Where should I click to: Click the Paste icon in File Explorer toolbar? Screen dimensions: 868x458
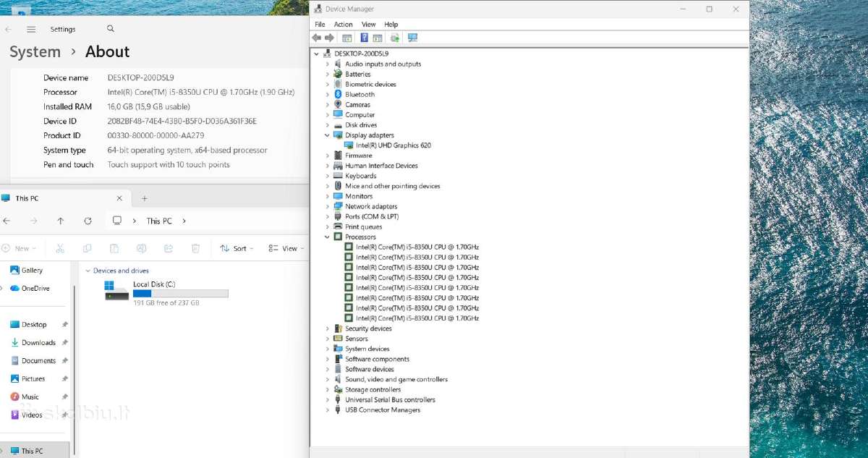[x=114, y=248]
